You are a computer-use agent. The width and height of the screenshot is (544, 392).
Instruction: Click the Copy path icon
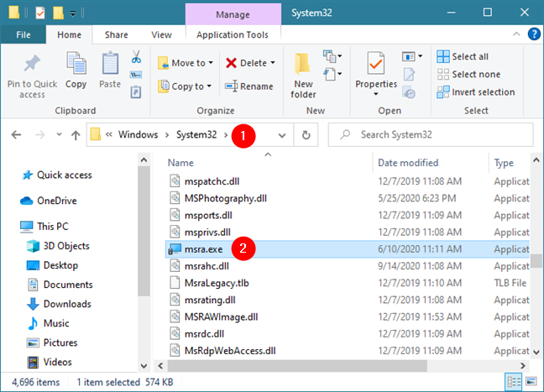tap(136, 75)
